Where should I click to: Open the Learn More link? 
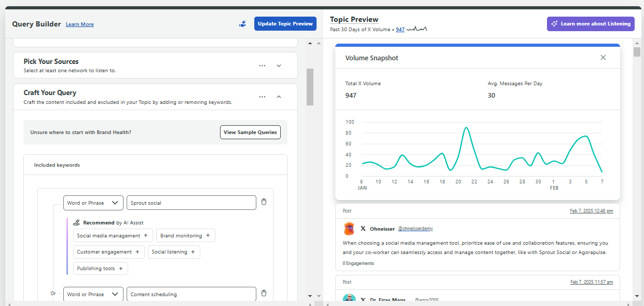80,24
